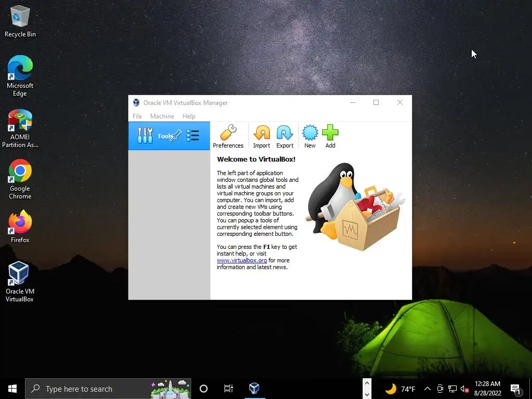Visit the www.virtualbox.org link
The width and height of the screenshot is (532, 399).
(x=242, y=260)
